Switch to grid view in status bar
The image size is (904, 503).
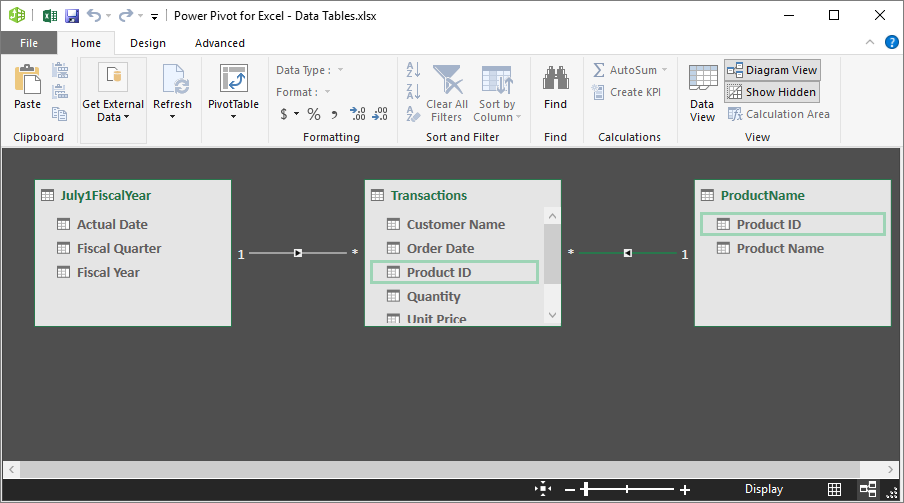tap(834, 489)
